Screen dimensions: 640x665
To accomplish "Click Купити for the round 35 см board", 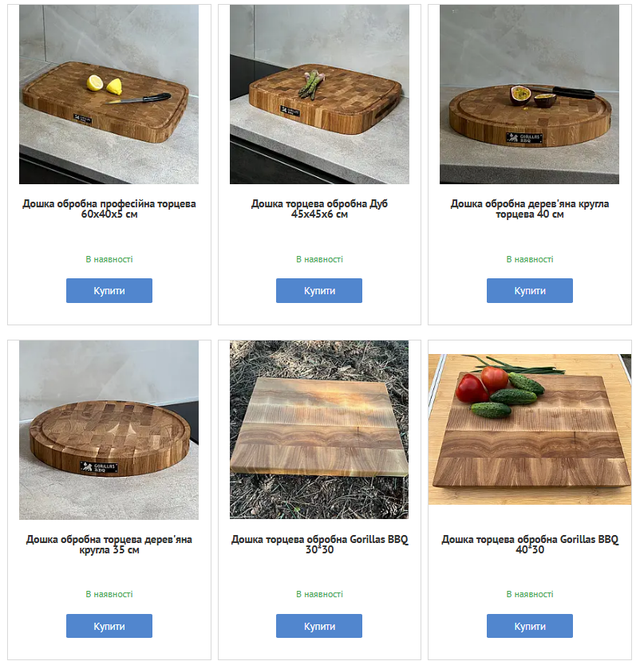I will (109, 626).
